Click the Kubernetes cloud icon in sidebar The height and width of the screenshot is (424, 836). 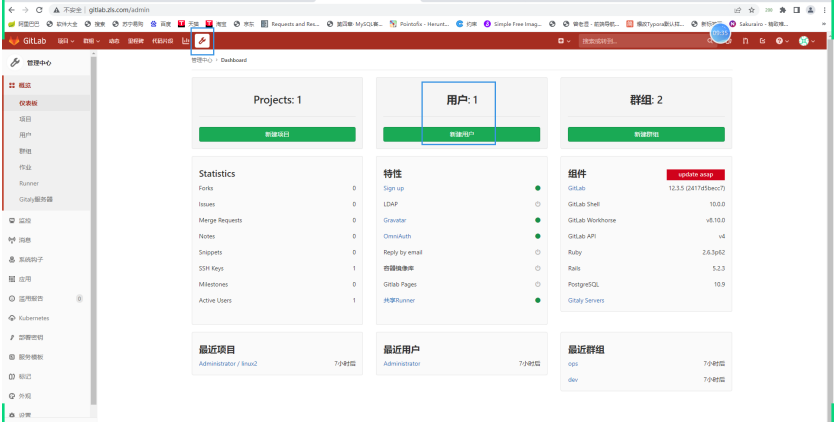tap(12, 318)
